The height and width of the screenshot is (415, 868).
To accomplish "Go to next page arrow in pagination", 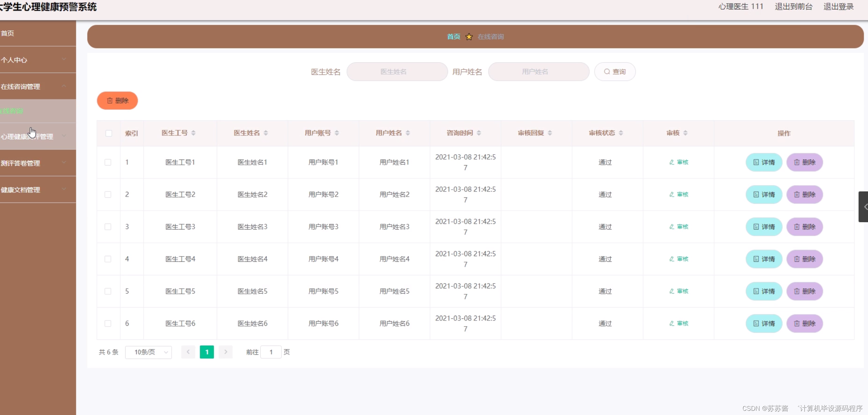I will tap(226, 352).
